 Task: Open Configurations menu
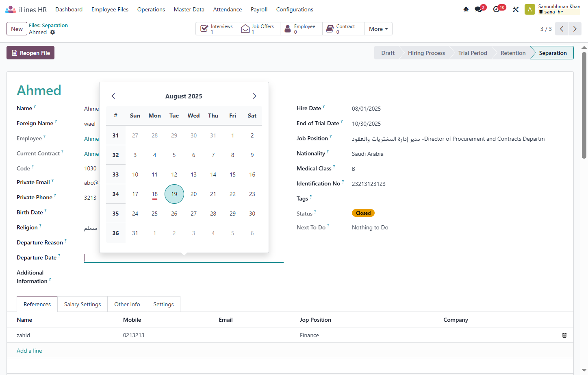click(295, 9)
